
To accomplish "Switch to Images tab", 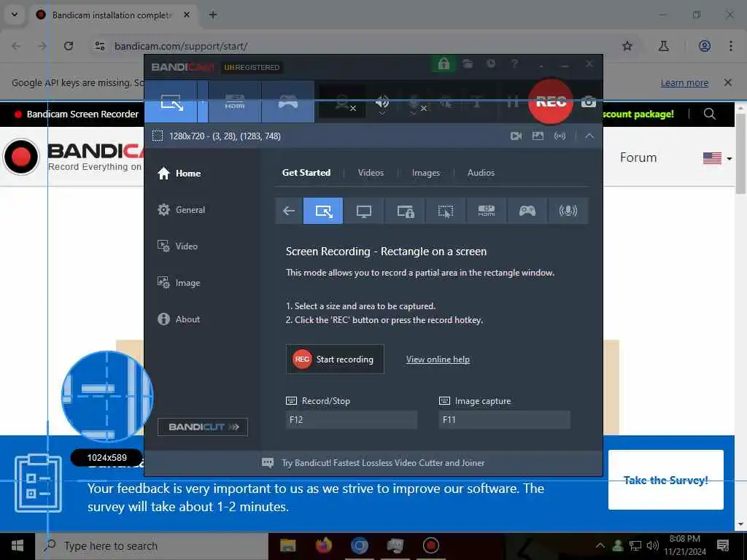I will 426,173.
